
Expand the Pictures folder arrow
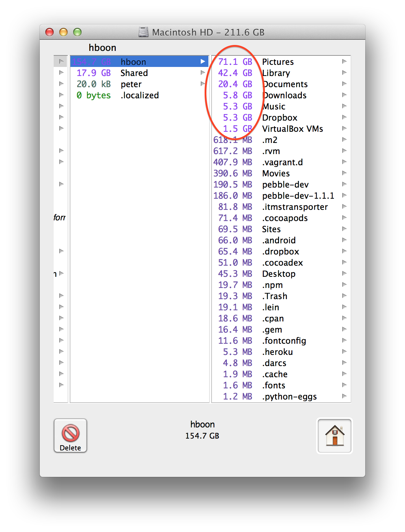344,61
